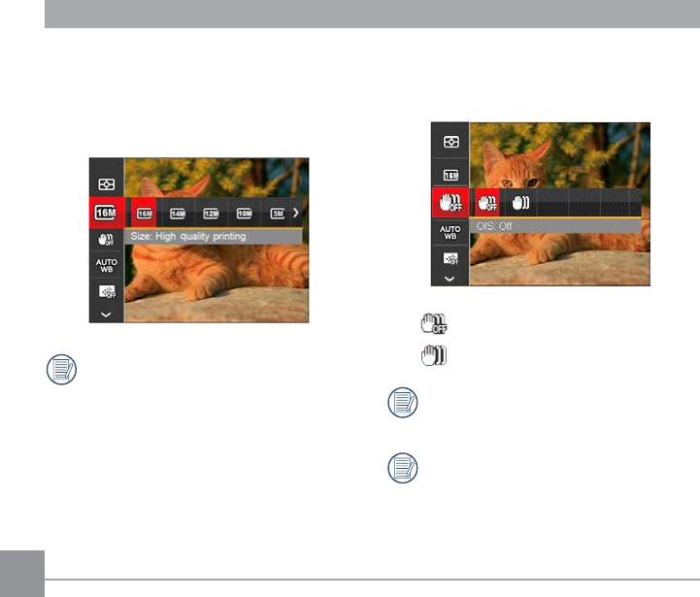Turn OIS on with hand icon option
The image size is (700, 597).
[x=520, y=203]
